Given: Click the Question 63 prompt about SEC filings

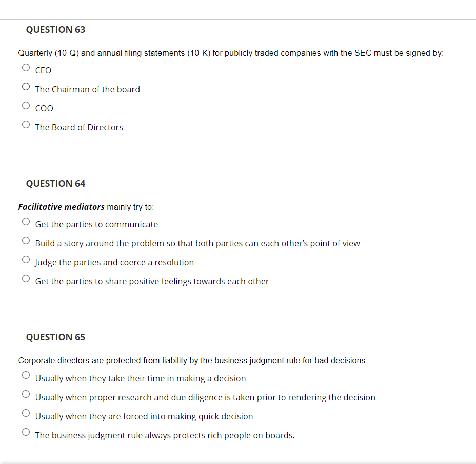Looking at the screenshot, I should [x=230, y=53].
